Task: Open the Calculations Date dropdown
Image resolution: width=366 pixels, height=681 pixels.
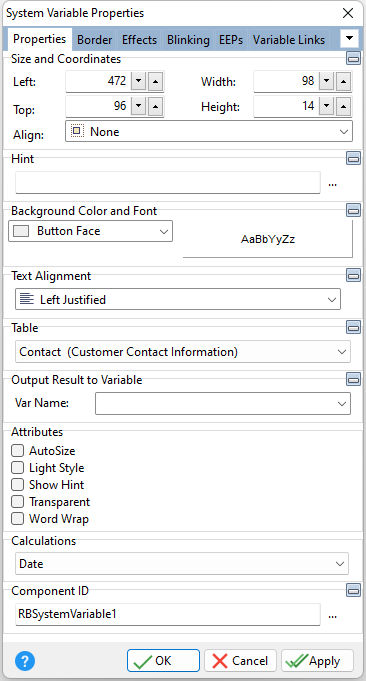Action: point(182,564)
